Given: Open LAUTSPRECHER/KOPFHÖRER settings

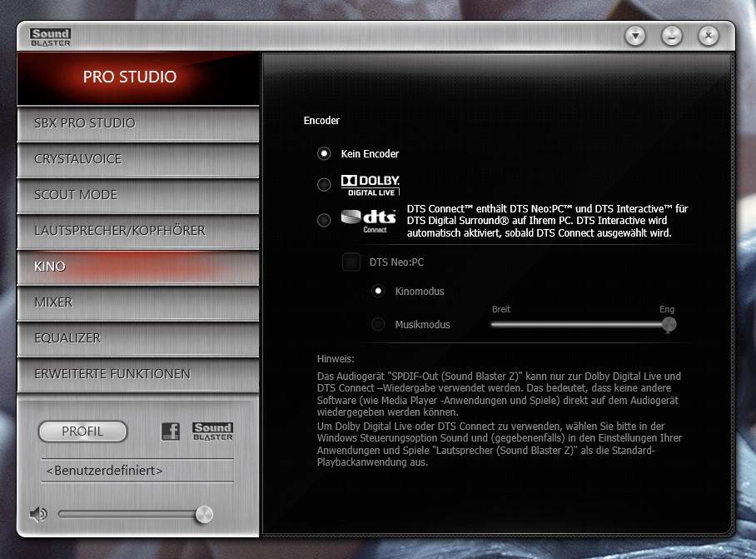Looking at the screenshot, I should [138, 231].
